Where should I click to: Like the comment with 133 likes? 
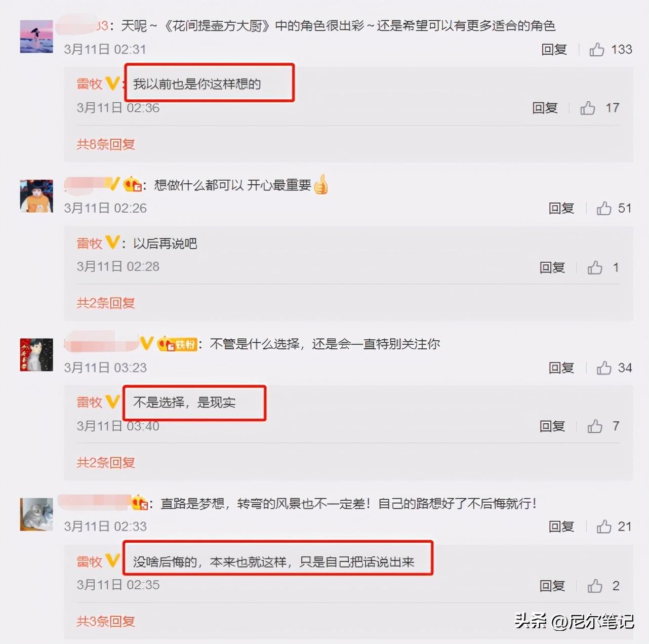point(597,50)
